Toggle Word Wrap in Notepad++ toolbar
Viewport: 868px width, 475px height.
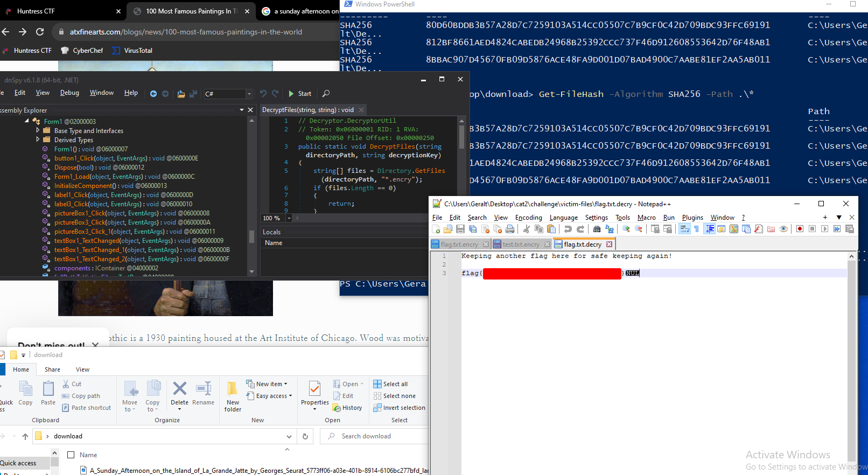point(684,229)
